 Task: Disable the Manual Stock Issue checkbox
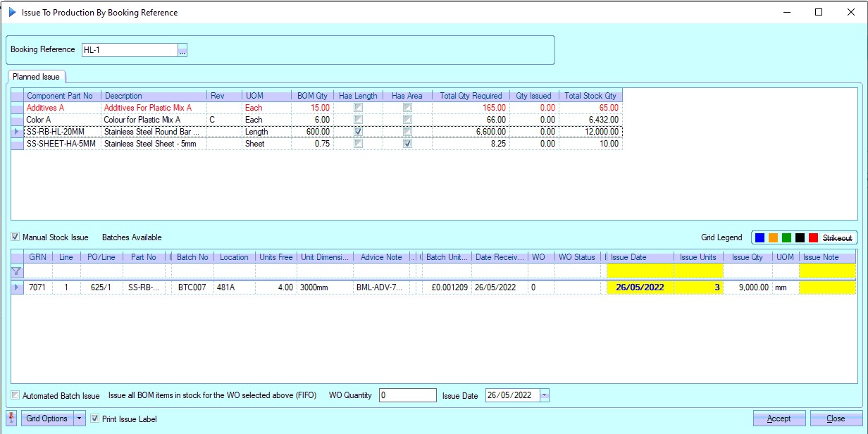15,237
